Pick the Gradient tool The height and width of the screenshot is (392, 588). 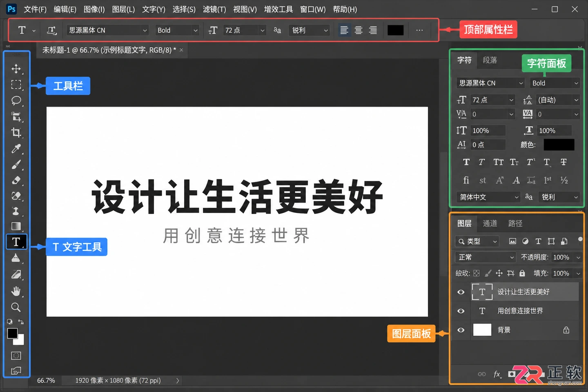click(x=16, y=226)
